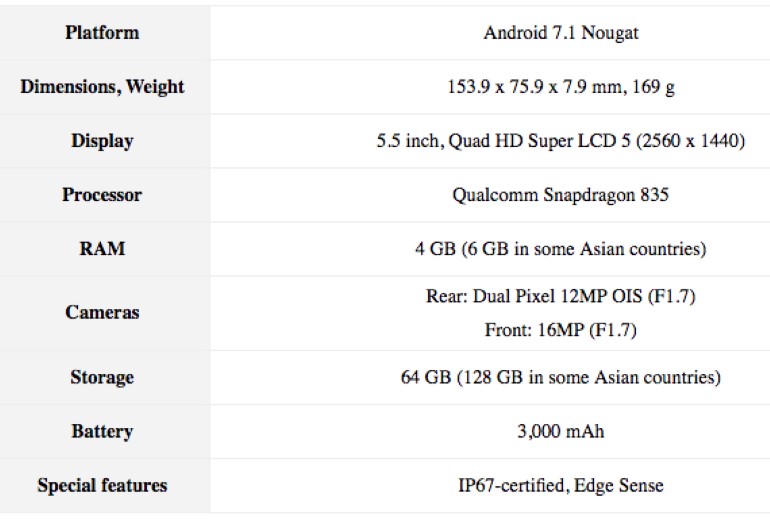Click the 64 GB storage value
770x519 pixels.
(560, 378)
